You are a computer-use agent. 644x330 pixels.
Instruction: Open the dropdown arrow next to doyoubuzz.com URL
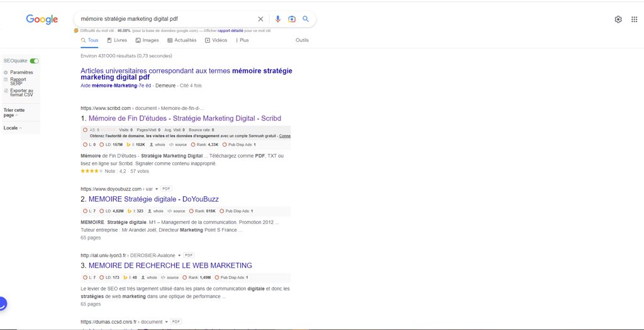coord(157,189)
